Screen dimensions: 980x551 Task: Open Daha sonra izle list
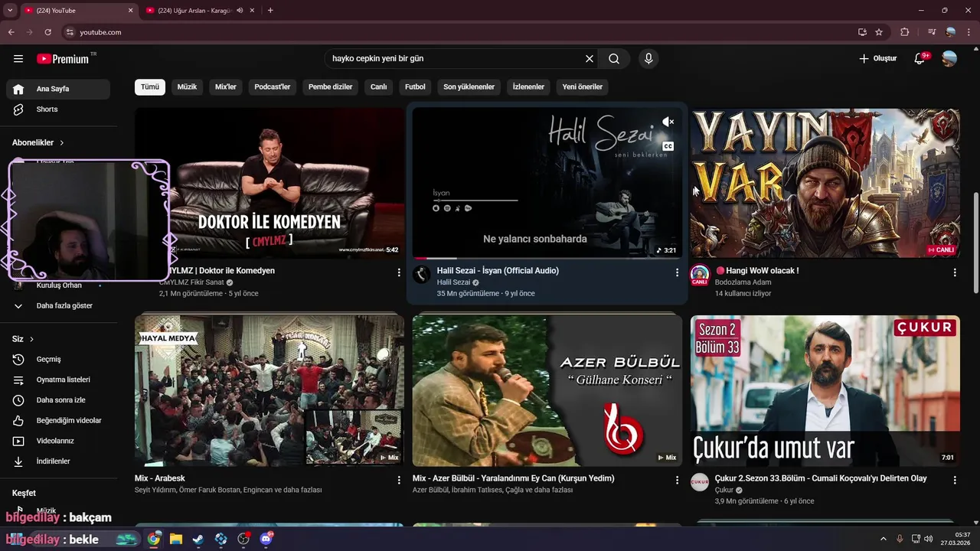tap(58, 400)
